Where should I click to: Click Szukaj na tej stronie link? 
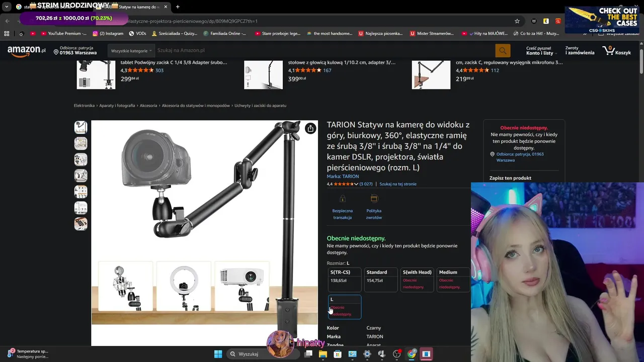[398, 184]
